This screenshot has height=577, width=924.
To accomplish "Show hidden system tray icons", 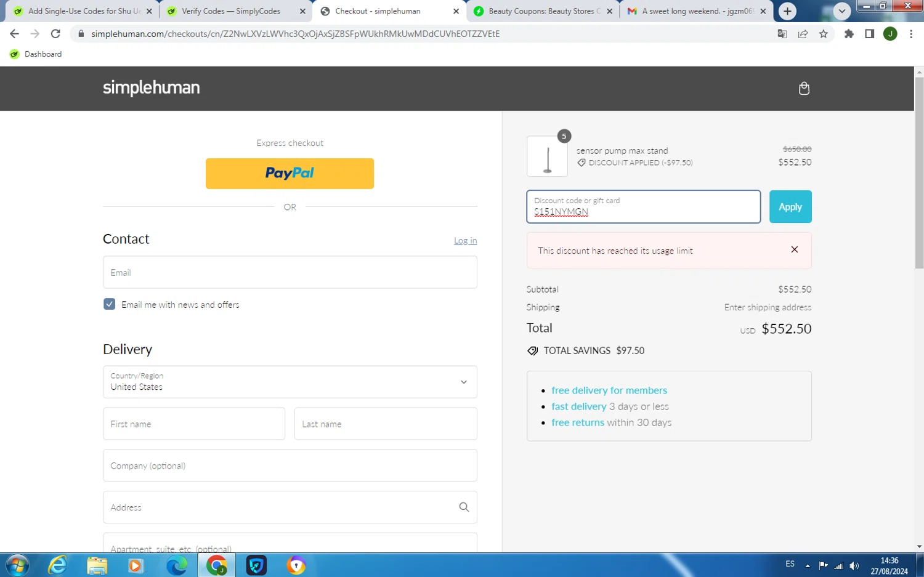I will click(808, 566).
